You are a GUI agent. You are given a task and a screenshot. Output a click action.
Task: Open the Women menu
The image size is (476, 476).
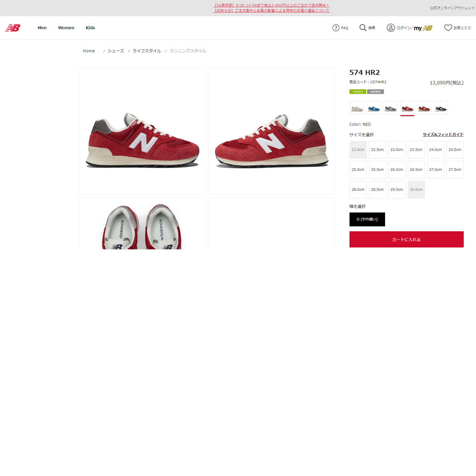[x=66, y=28]
